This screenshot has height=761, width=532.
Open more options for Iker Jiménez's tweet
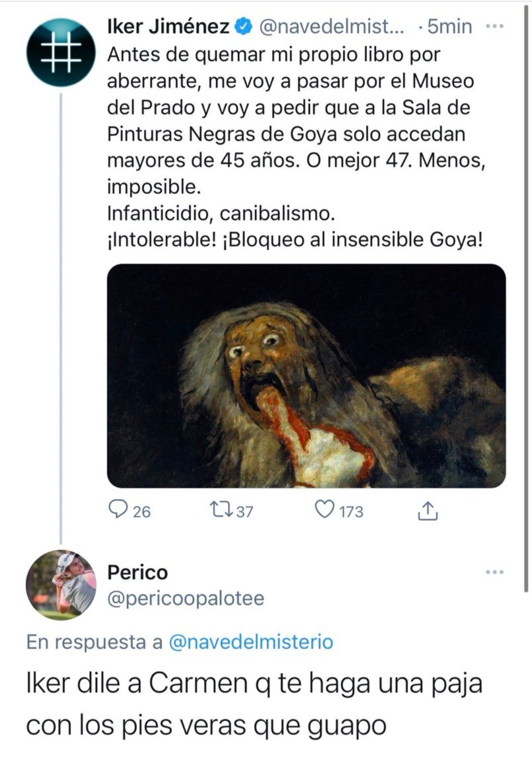coord(494,27)
